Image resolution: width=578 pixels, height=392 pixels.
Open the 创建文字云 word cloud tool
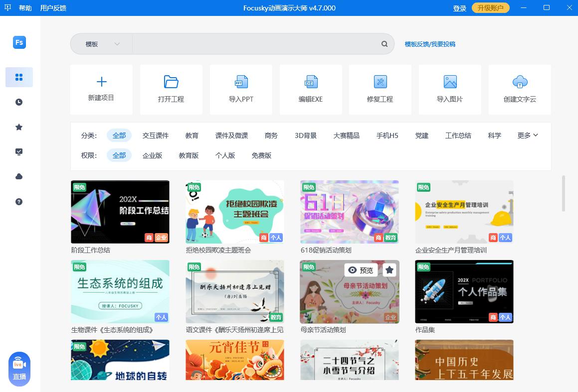point(520,90)
